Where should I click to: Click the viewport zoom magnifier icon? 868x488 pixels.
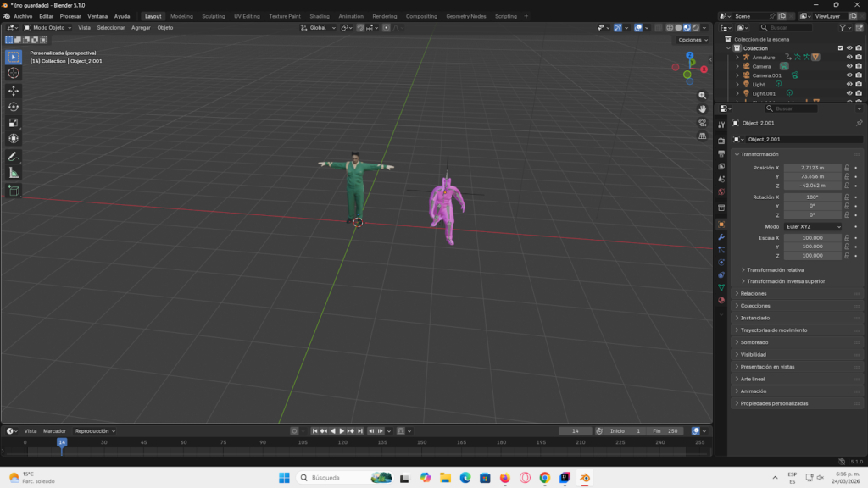click(701, 95)
